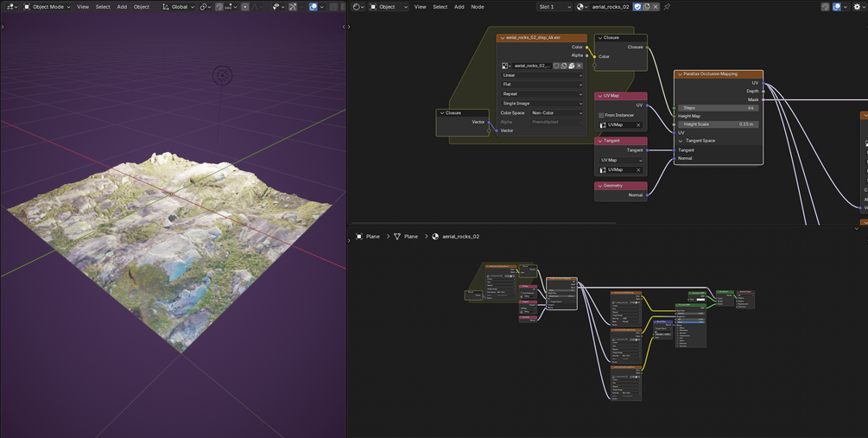Open the viewport Select menu
Image resolution: width=868 pixels, height=438 pixels.
[103, 7]
